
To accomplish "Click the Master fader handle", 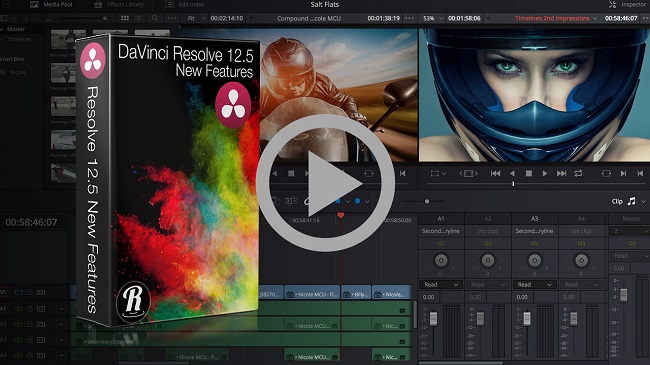I will point(623,294).
